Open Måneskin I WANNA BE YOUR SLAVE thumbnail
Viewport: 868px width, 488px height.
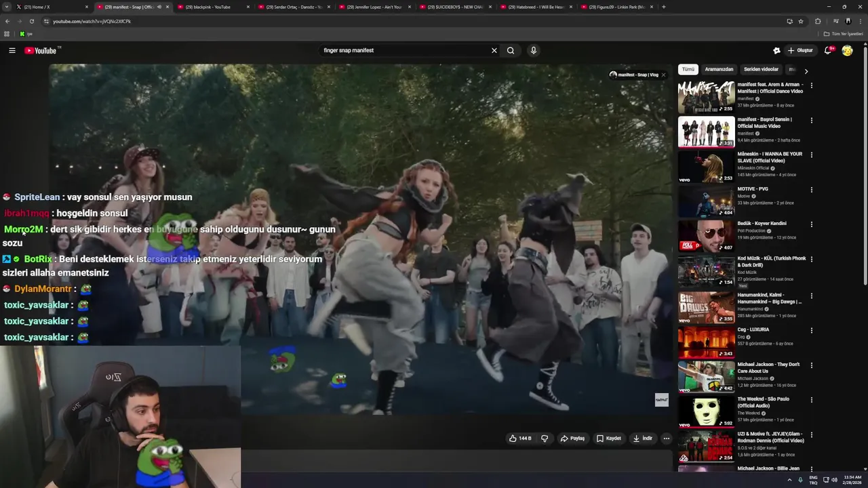pyautogui.click(x=706, y=166)
